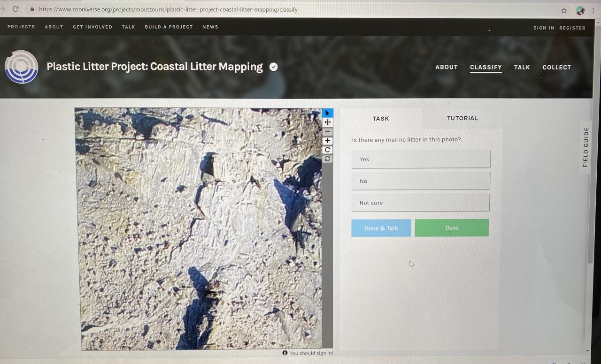Reset the subject image view
The height and width of the screenshot is (364, 601).
[328, 159]
